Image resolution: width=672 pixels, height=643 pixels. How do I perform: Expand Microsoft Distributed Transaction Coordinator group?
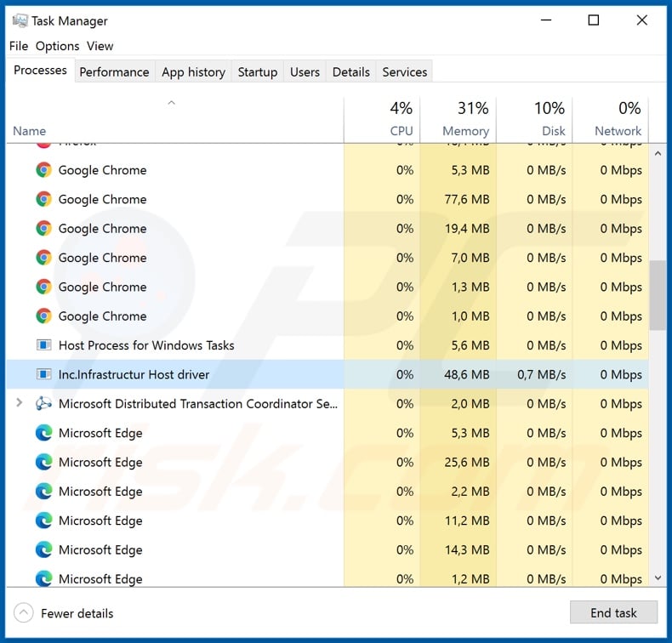tap(19, 402)
